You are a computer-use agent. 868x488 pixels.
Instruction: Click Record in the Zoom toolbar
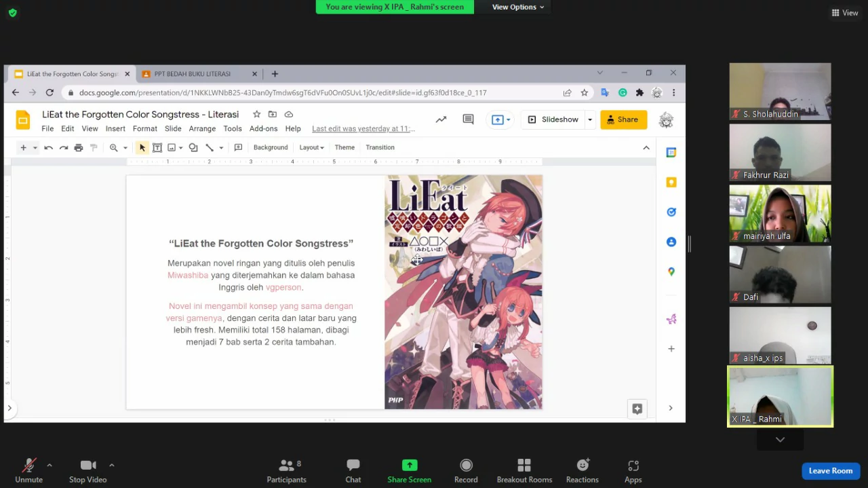466,470
